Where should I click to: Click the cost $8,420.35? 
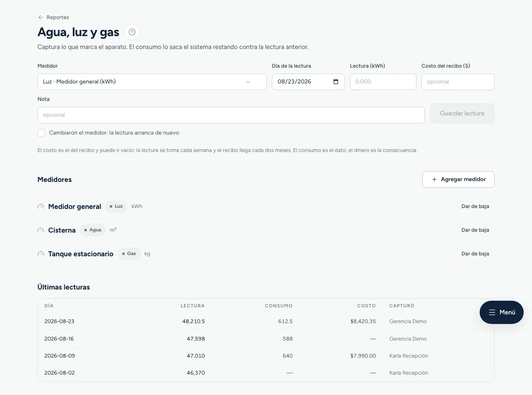(363, 321)
